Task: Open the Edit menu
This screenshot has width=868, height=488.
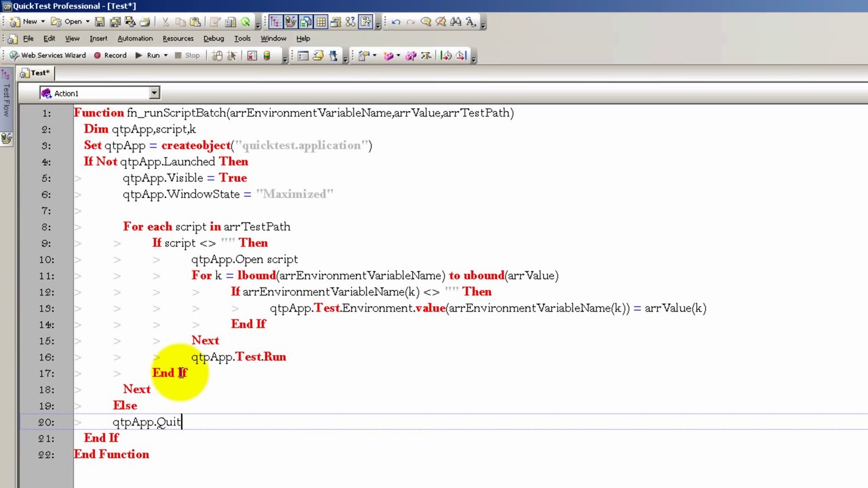Action: 50,39
